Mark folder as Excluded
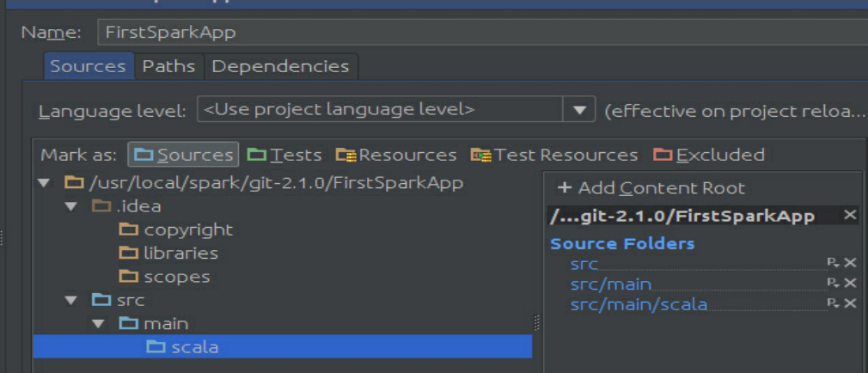This screenshot has width=868, height=373. (x=709, y=155)
